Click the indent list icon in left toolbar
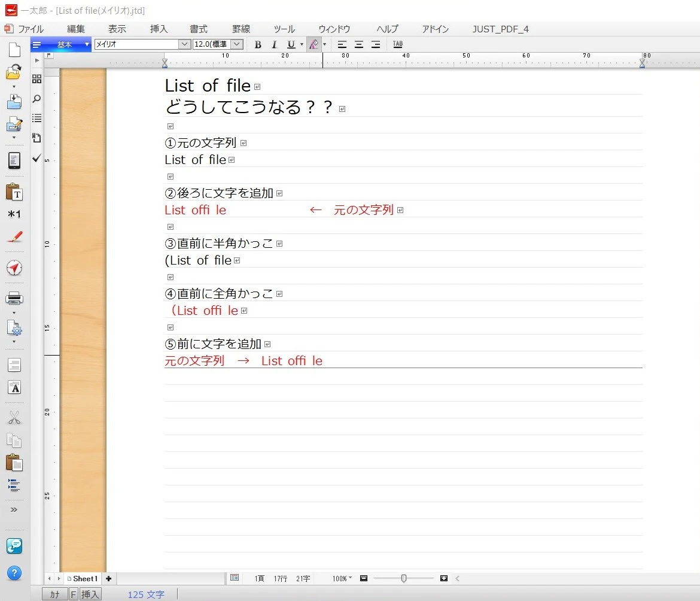Viewport: 700px width, 601px height. [14, 485]
